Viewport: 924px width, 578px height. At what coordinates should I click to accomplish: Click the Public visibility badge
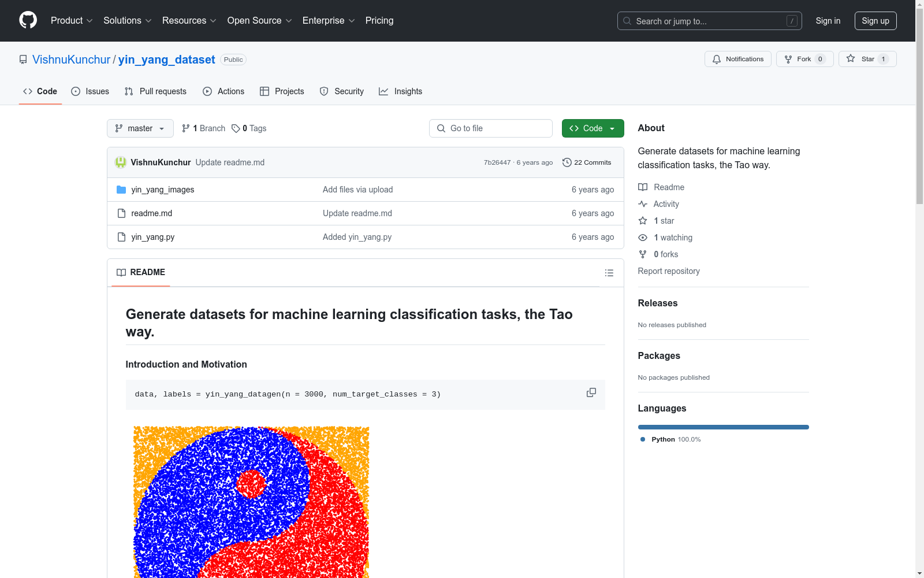pos(233,60)
